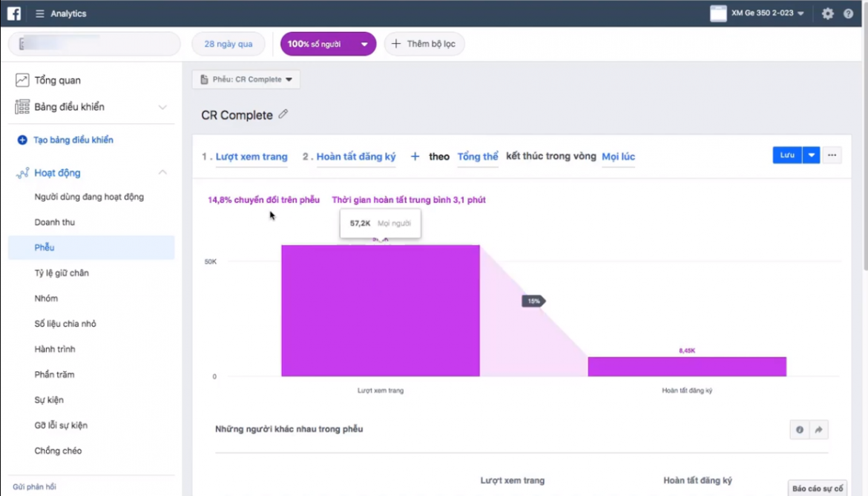Open the Phễu: CR Complete dropdown
868x496 pixels.
click(246, 79)
